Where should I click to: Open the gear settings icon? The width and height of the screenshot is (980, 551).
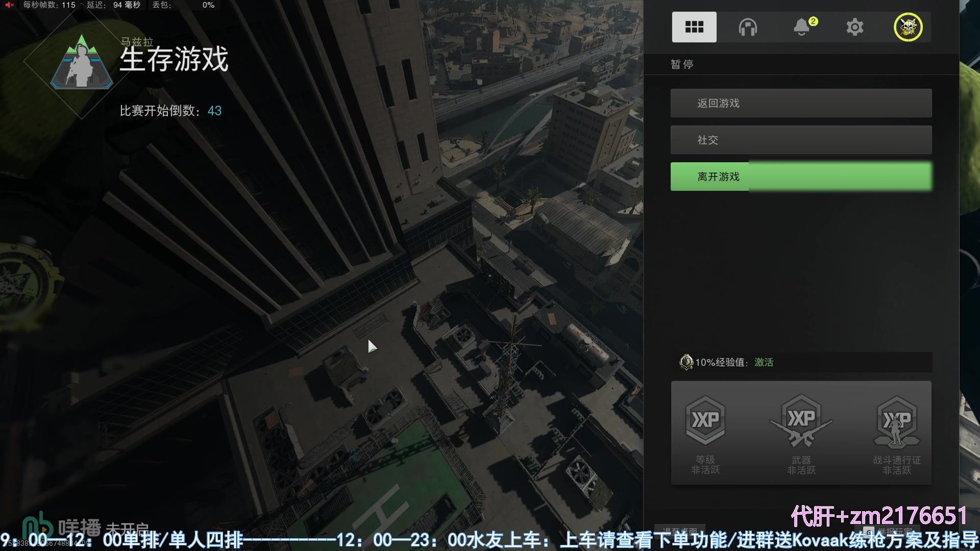click(854, 27)
